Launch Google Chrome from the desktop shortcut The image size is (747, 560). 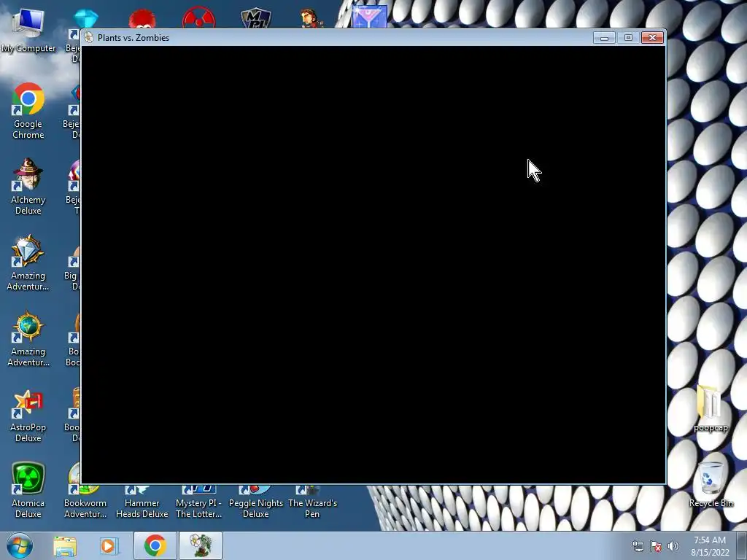coord(28,111)
